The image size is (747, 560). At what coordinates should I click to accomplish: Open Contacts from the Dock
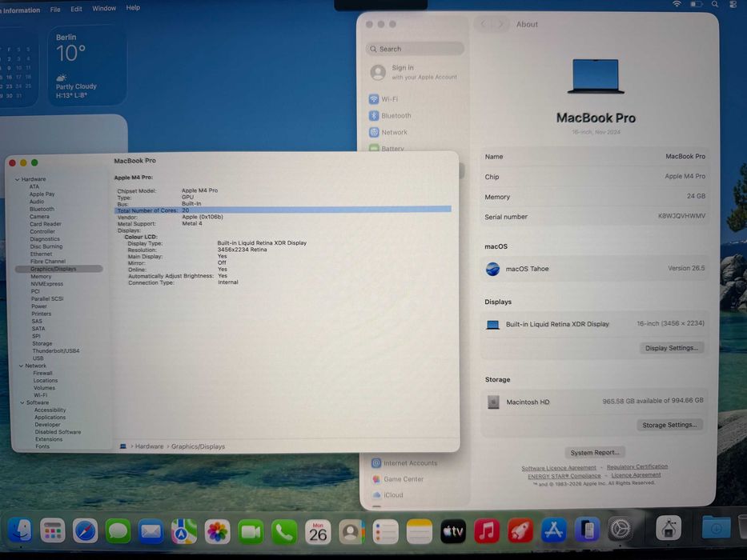tap(351, 531)
